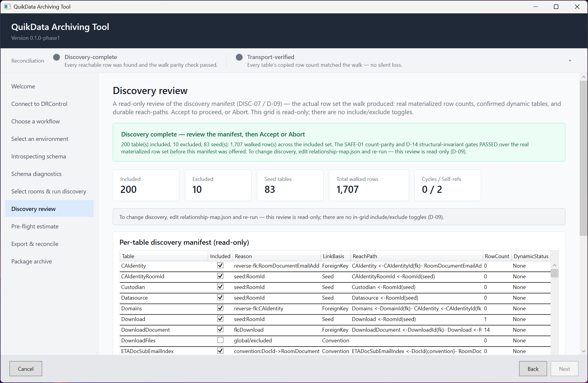Go to Select rooms & run discovery
The width and height of the screenshot is (588, 383).
pos(49,191)
